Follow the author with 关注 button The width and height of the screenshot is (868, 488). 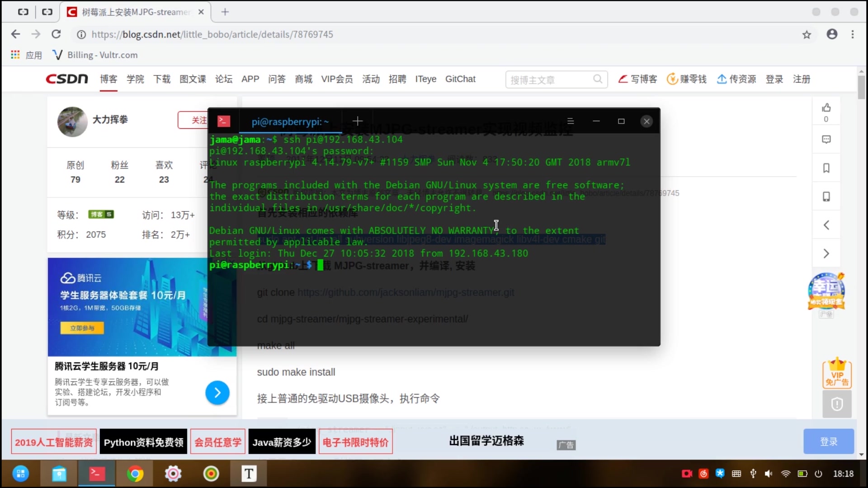click(x=193, y=120)
